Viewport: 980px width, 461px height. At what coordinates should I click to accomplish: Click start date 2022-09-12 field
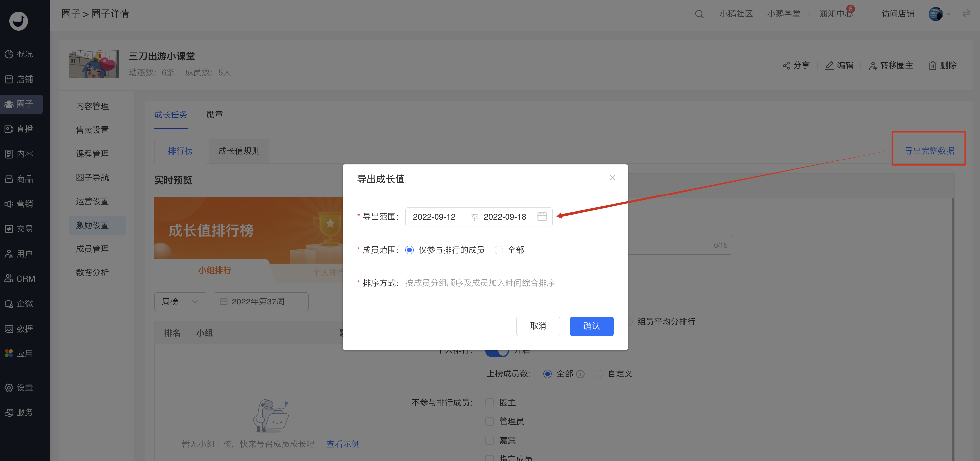(434, 217)
